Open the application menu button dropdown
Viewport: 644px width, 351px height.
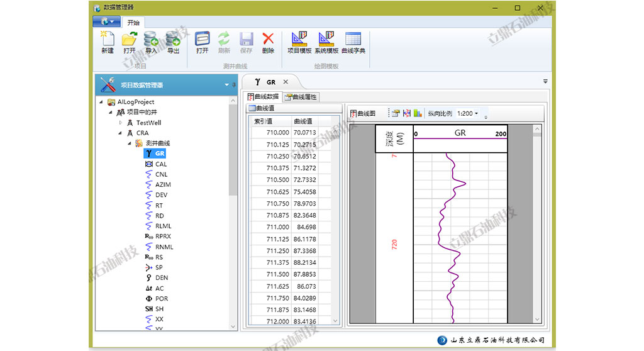click(x=106, y=21)
